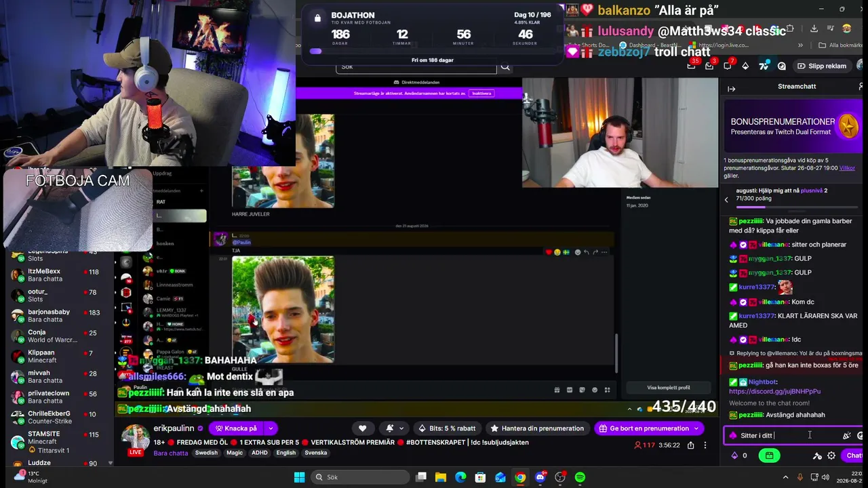This screenshot has width=868, height=488.
Task: Click the green channel points chest
Action: (x=769, y=455)
